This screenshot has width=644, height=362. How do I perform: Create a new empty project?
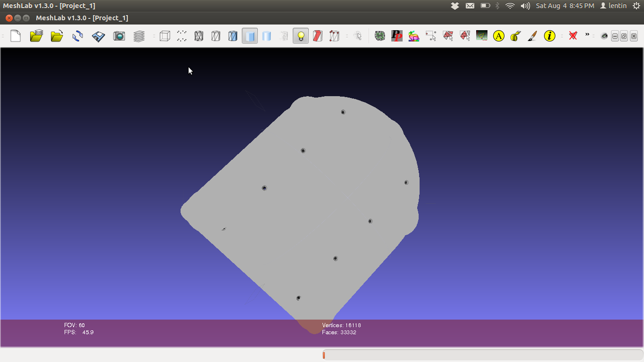tap(15, 36)
